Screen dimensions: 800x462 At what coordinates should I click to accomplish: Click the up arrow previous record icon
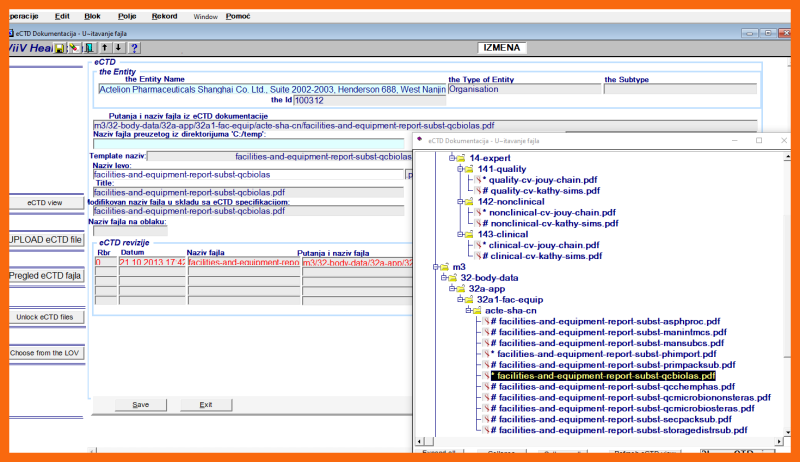(105, 47)
